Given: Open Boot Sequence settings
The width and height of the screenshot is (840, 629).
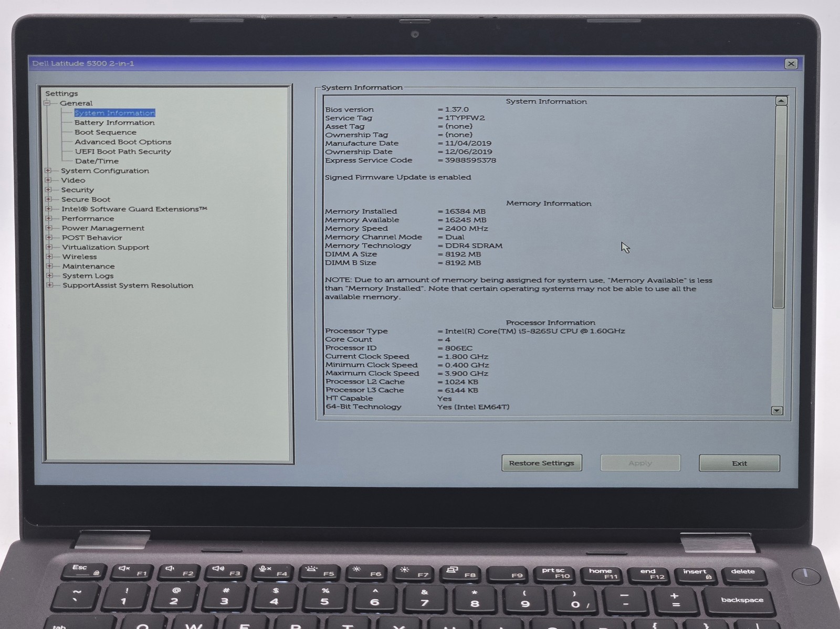Looking at the screenshot, I should 106,132.
